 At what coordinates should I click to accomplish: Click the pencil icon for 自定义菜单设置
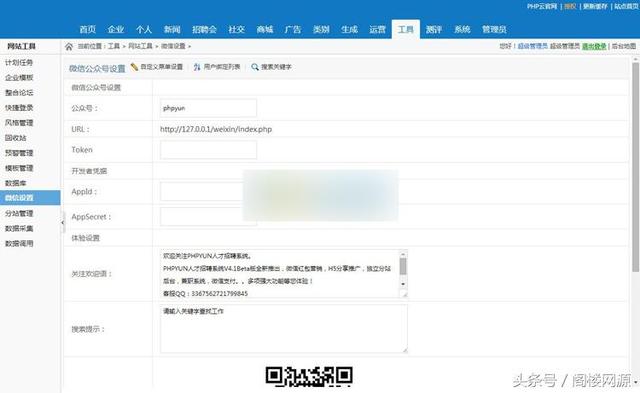click(134, 67)
